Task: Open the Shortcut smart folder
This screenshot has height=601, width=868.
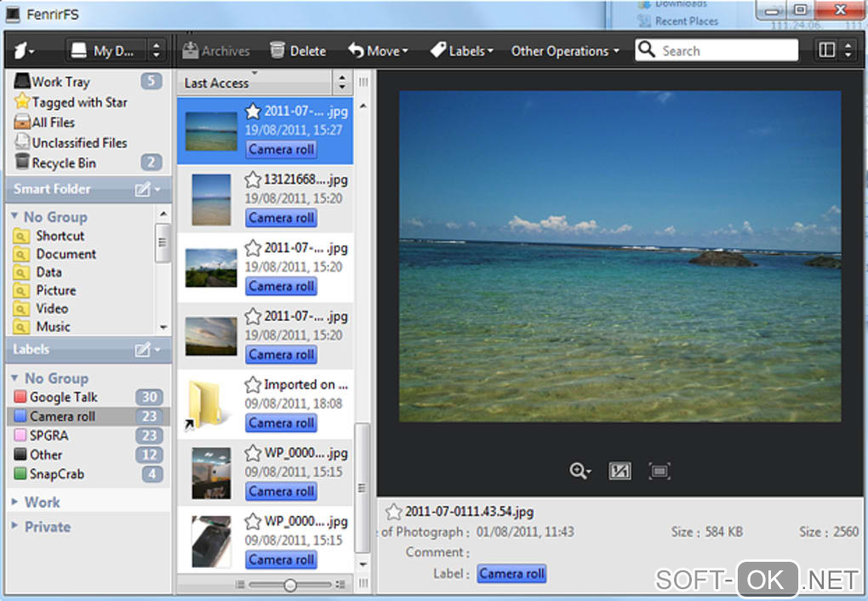Action: coord(60,236)
